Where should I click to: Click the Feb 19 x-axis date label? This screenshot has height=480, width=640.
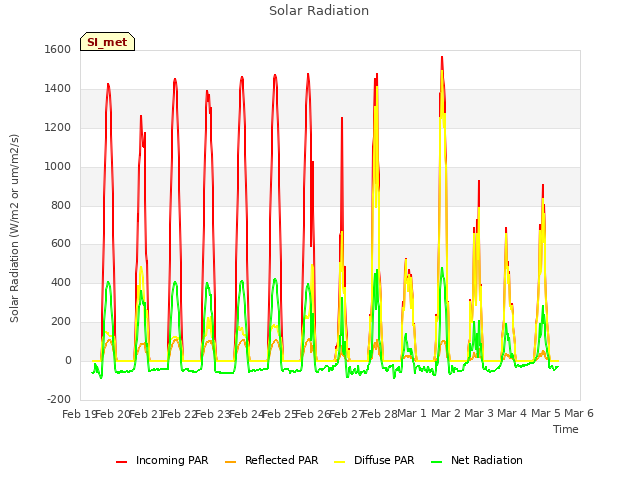79,414
